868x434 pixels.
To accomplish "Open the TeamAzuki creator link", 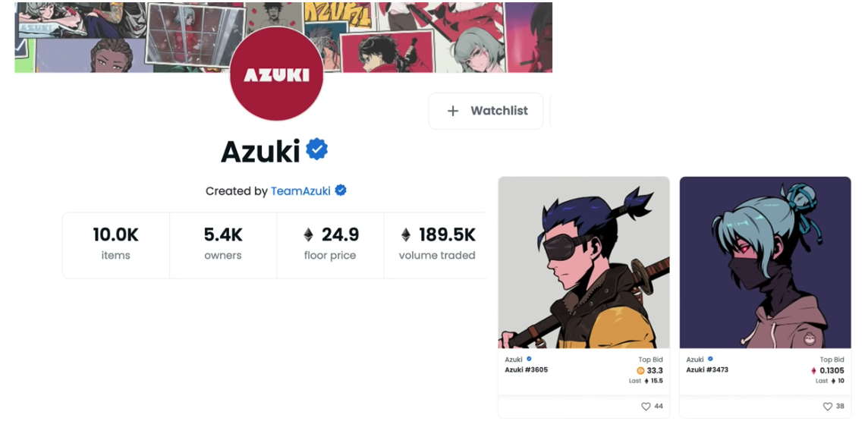I will click(x=300, y=191).
